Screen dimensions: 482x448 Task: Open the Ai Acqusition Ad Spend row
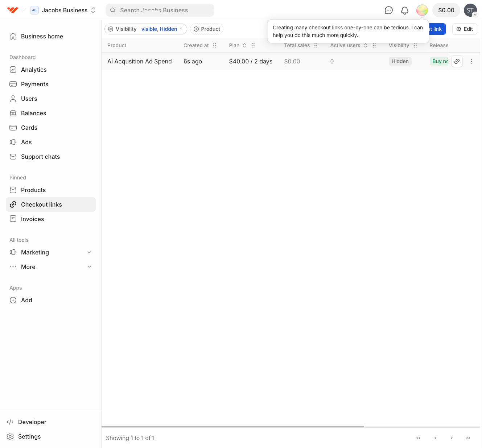point(140,61)
